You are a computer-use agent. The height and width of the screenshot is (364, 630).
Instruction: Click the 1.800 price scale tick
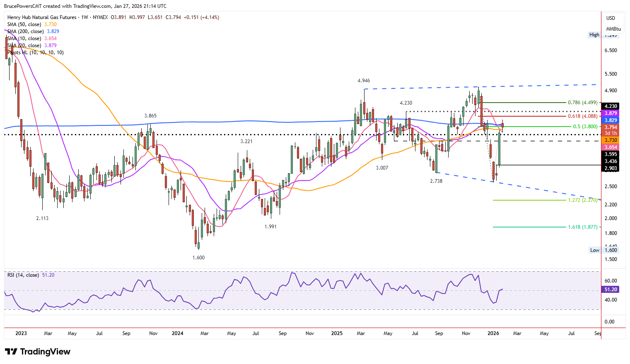(x=611, y=233)
